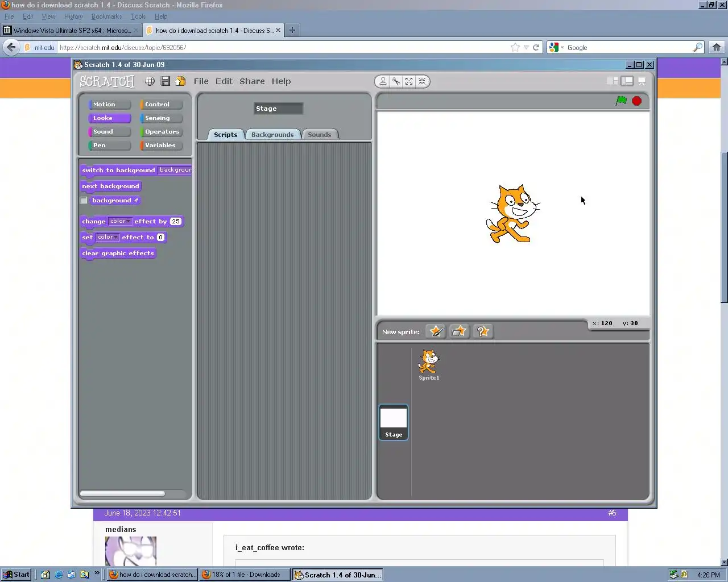Viewport: 728px width, 582px height.
Task: Get a surprise sprite
Action: [482, 331]
